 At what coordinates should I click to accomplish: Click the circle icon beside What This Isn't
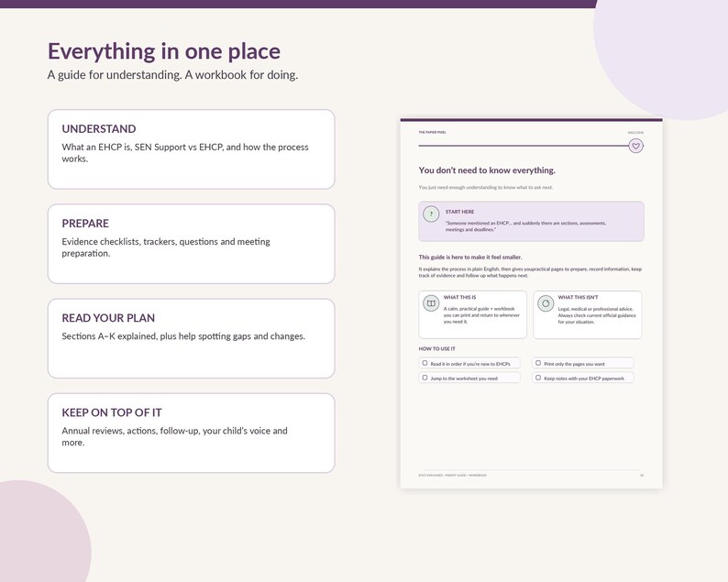(x=546, y=303)
